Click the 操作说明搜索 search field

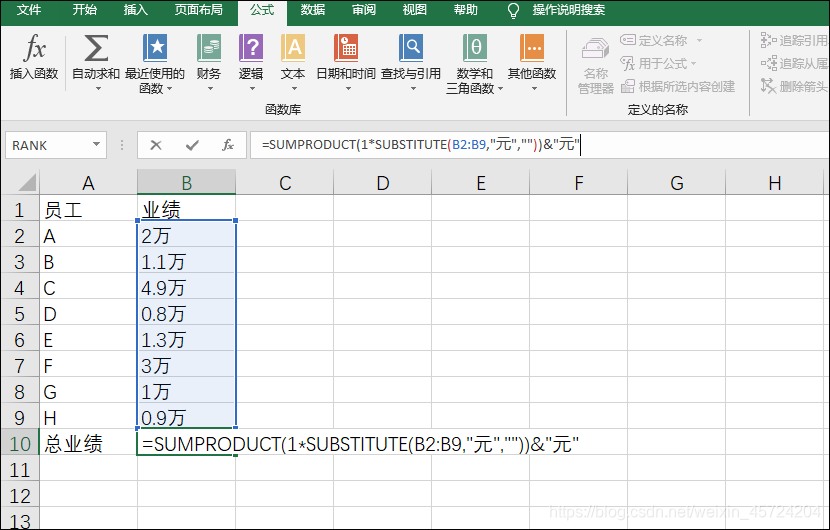tap(569, 10)
